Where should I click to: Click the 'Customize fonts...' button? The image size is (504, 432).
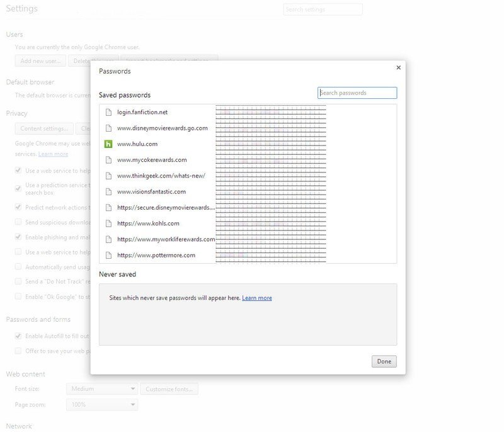(169, 389)
